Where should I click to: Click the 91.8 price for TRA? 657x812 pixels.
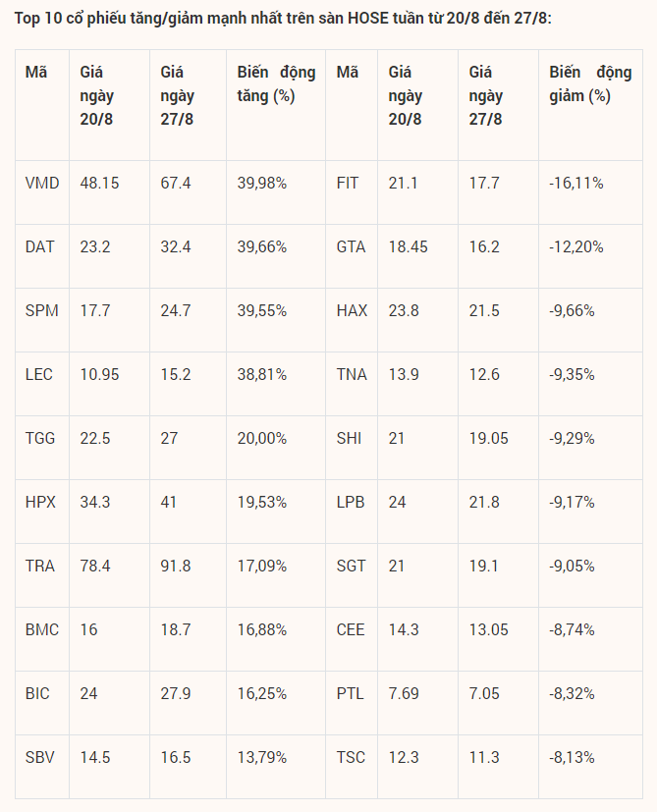click(x=176, y=566)
